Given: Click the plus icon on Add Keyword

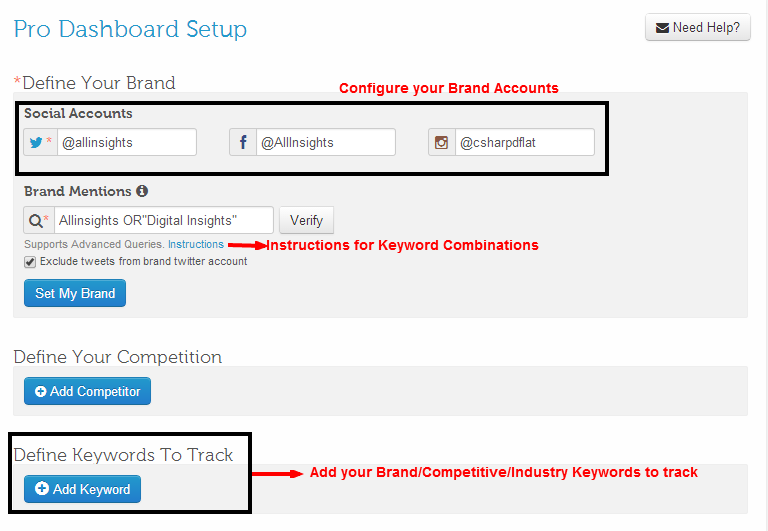Looking at the screenshot, I should (x=42, y=488).
